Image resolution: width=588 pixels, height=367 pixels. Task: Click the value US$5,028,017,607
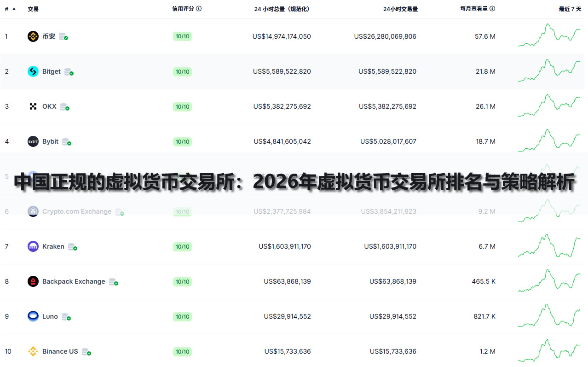[388, 141]
